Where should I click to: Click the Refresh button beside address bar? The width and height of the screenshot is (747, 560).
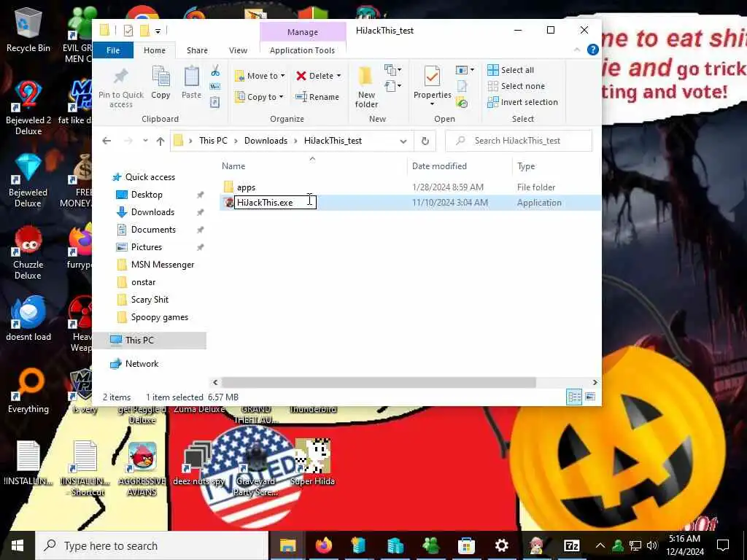425,141
